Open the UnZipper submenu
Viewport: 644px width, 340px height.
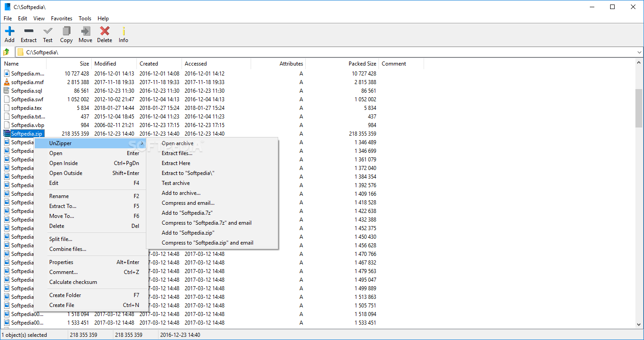(91, 143)
